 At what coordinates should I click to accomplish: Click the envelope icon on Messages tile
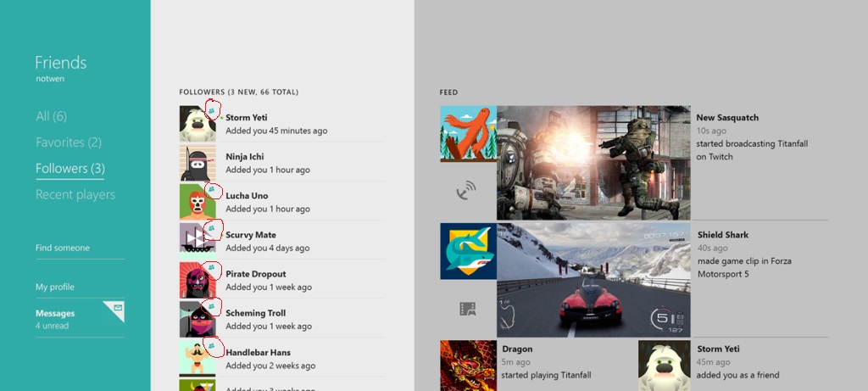coord(117,307)
